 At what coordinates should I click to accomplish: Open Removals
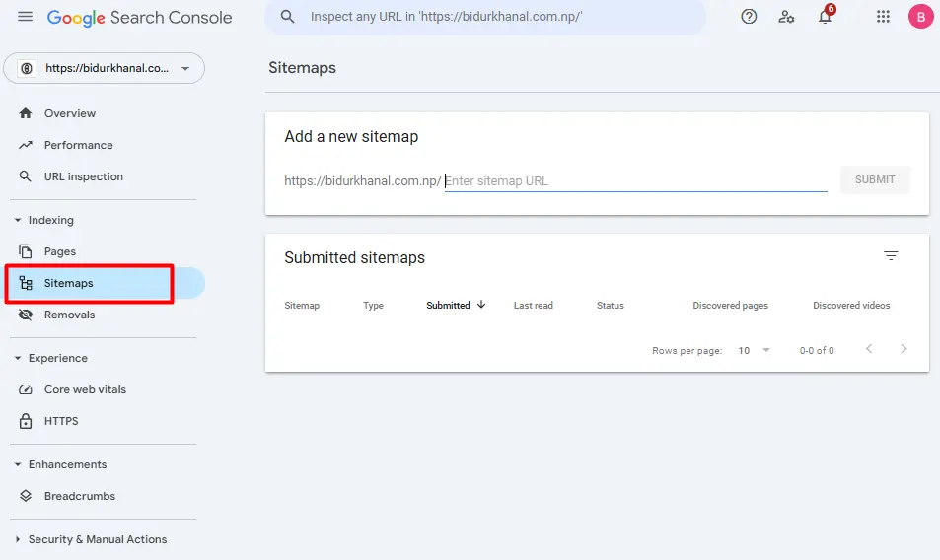[x=70, y=315]
